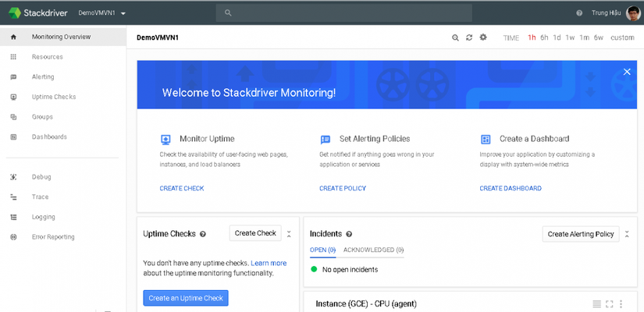Focus the top search bar field
Image resolution: width=644 pixels, height=312 pixels.
point(343,13)
